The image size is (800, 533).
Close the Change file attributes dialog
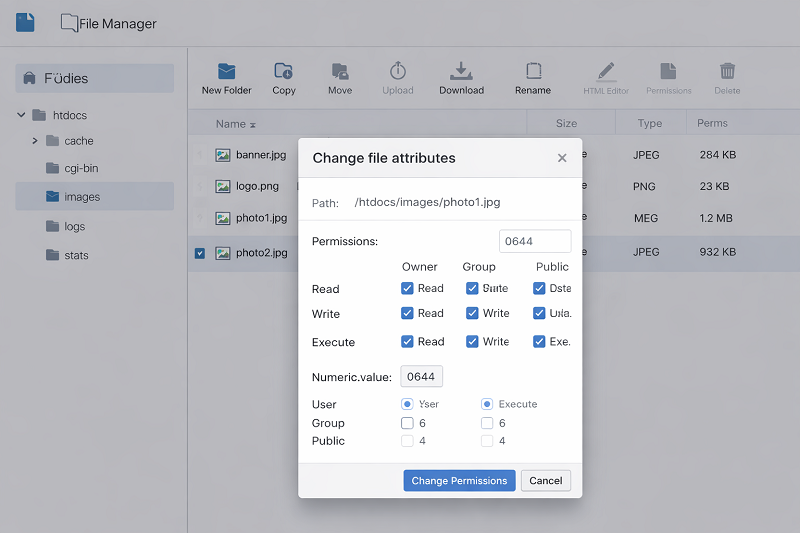(562, 158)
